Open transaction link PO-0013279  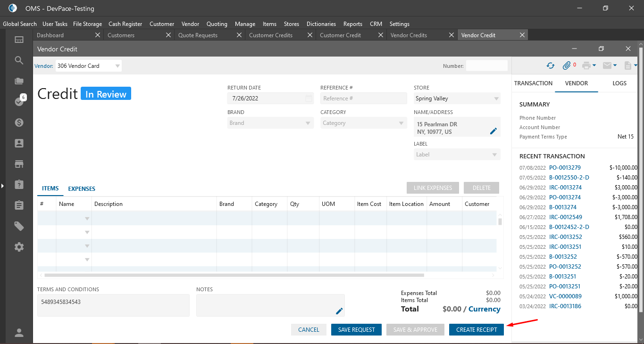(565, 168)
